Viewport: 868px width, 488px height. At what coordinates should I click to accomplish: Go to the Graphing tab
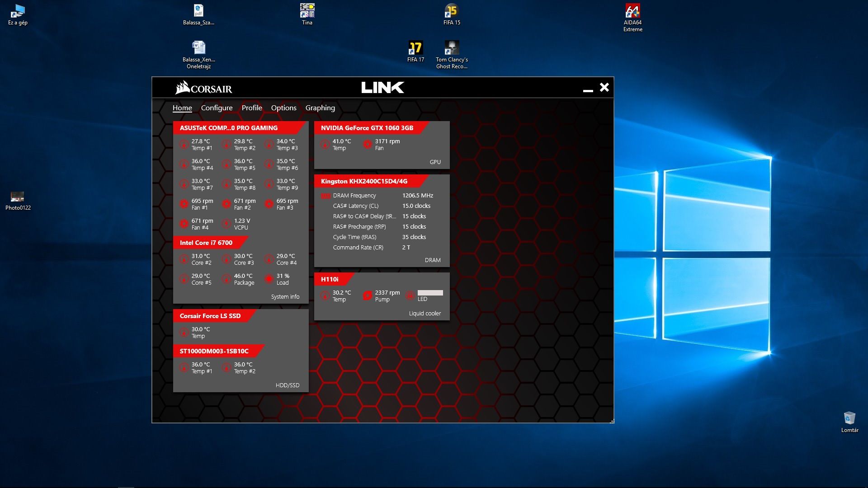click(x=320, y=108)
